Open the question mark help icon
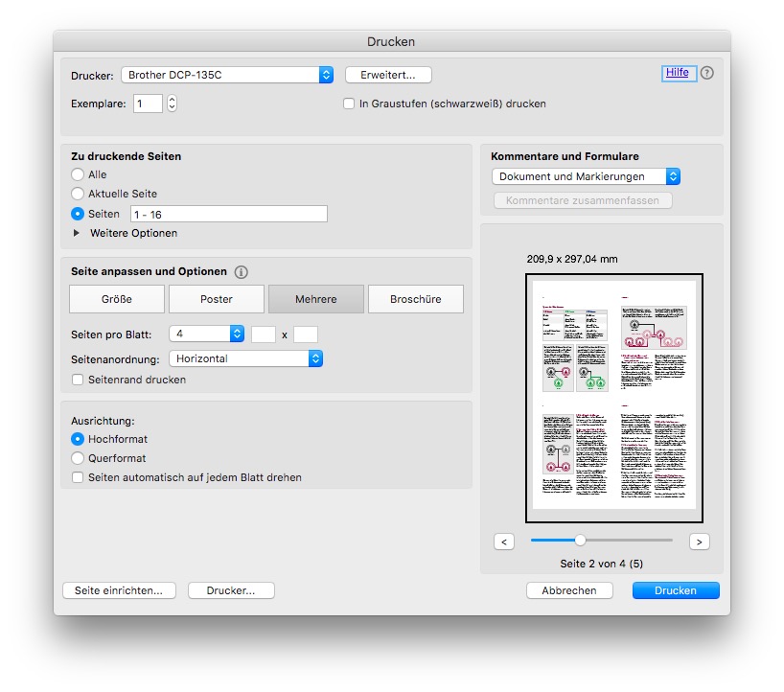 coord(706,73)
